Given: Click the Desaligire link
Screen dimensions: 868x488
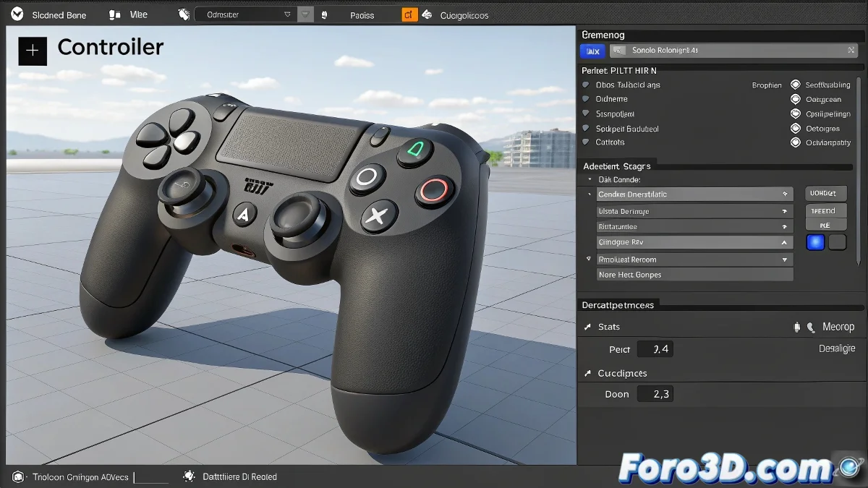Looking at the screenshot, I should (837, 348).
